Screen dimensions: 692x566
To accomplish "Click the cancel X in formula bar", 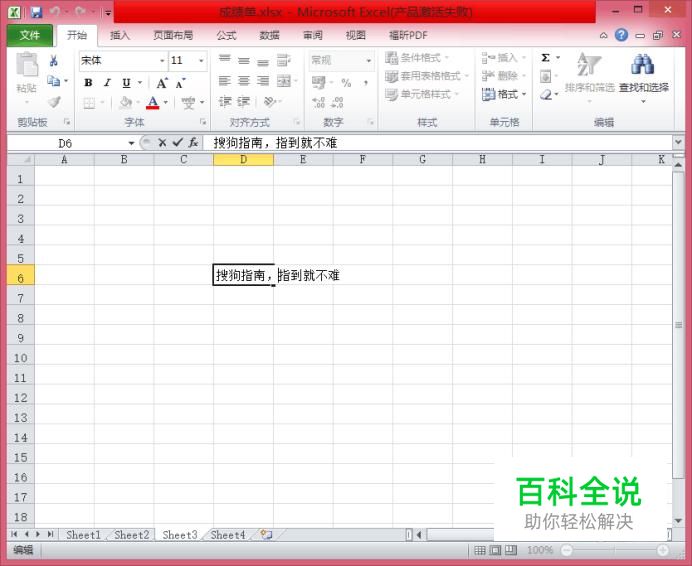I will pos(162,143).
